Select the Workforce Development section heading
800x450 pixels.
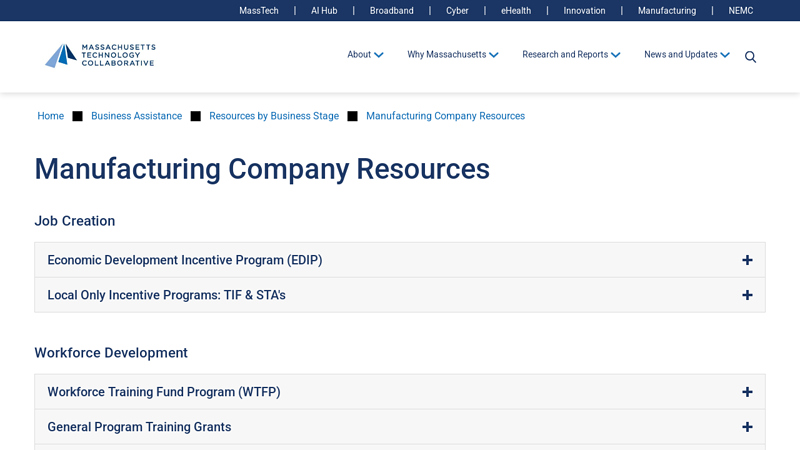pos(111,353)
